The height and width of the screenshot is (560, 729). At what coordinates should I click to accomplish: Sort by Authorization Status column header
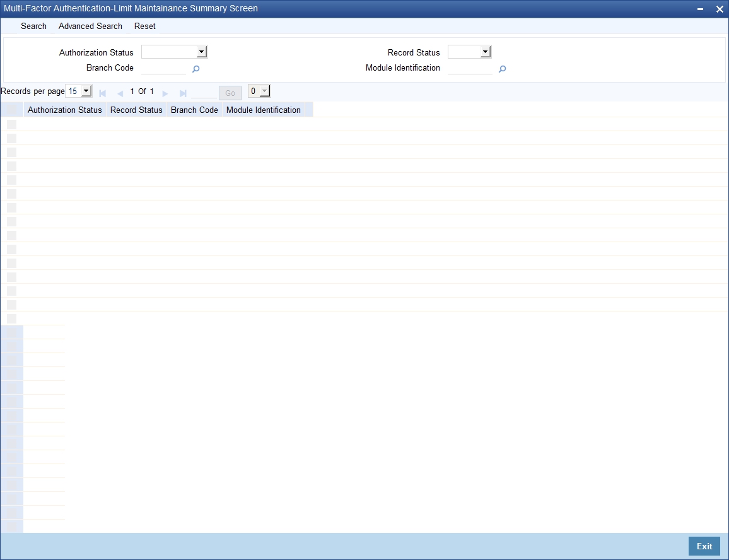tap(64, 110)
